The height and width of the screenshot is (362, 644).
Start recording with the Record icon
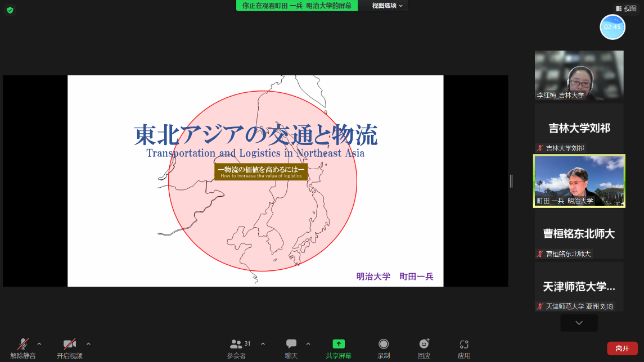pyautogui.click(x=384, y=344)
